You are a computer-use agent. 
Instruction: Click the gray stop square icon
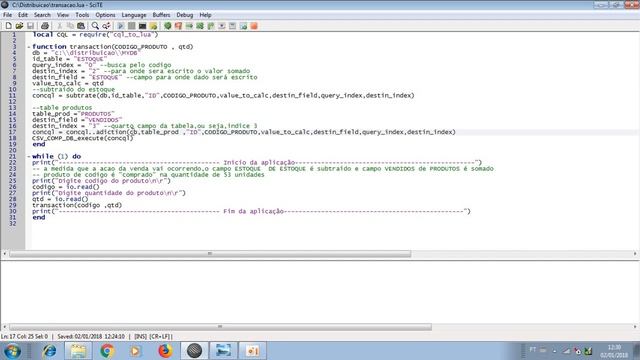click(x=131, y=26)
